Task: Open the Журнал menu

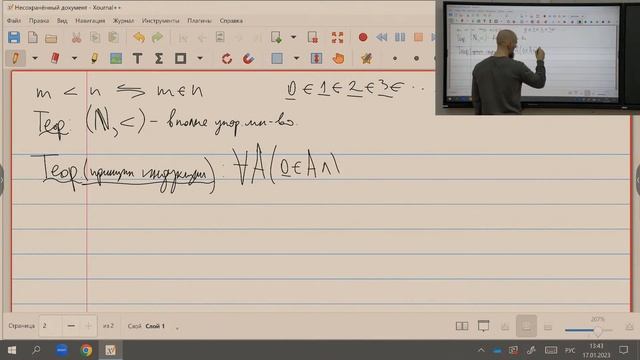Action: (123, 20)
